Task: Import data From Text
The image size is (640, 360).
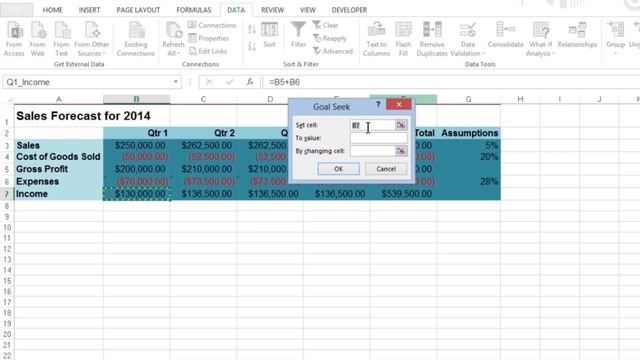Action: tap(61, 39)
